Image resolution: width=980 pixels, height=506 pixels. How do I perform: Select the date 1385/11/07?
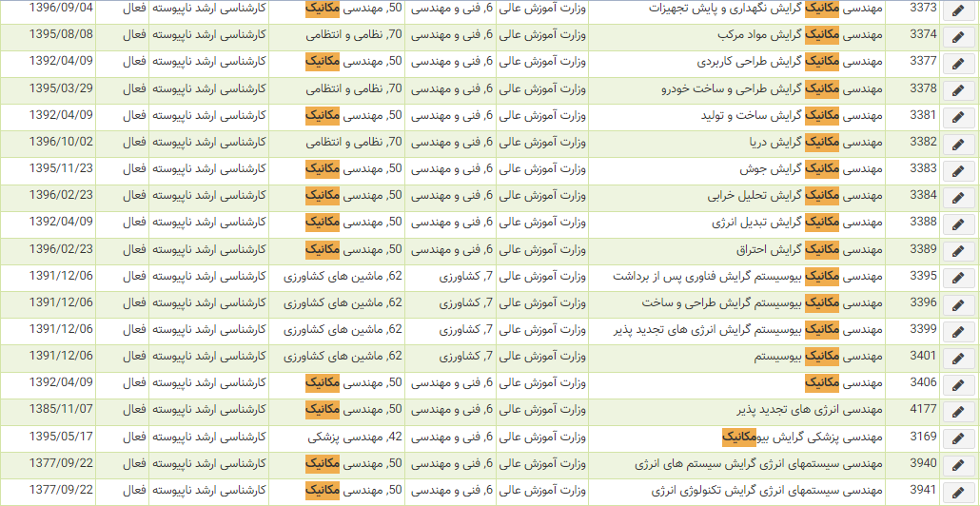click(62, 409)
